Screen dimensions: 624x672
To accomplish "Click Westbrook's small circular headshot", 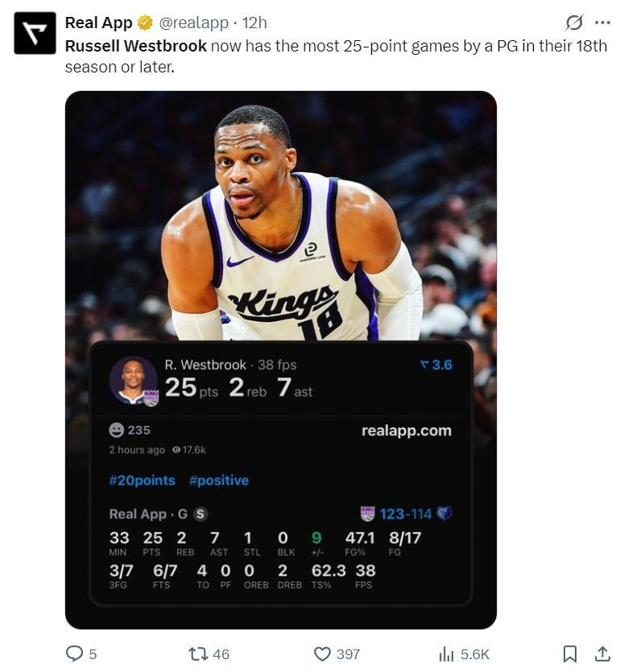I will [x=133, y=380].
